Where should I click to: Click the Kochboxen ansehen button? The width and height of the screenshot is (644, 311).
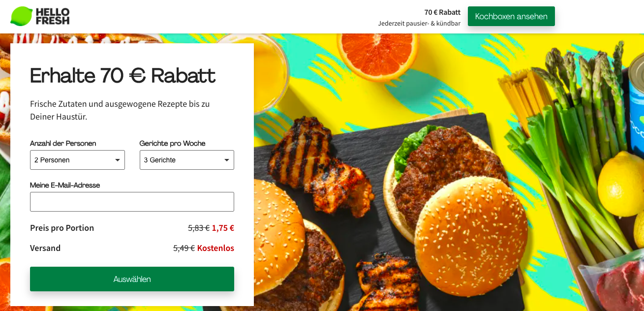click(511, 16)
